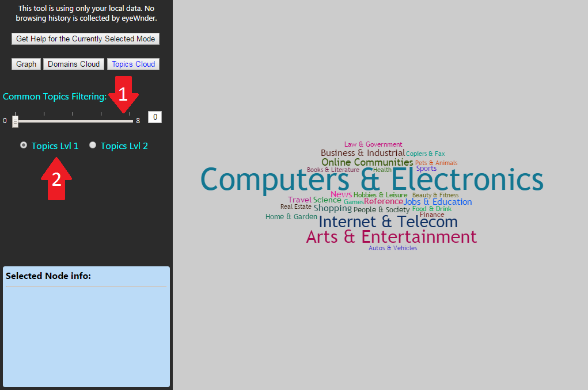
Task: Click the Common Topics Filtering label
Action: click(55, 97)
